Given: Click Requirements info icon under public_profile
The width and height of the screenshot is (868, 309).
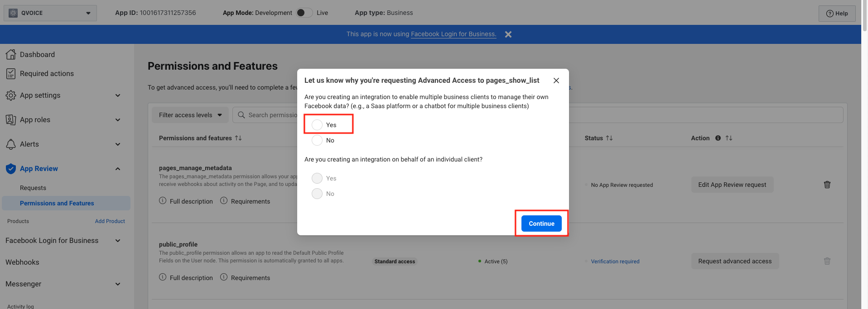Looking at the screenshot, I should [x=224, y=277].
